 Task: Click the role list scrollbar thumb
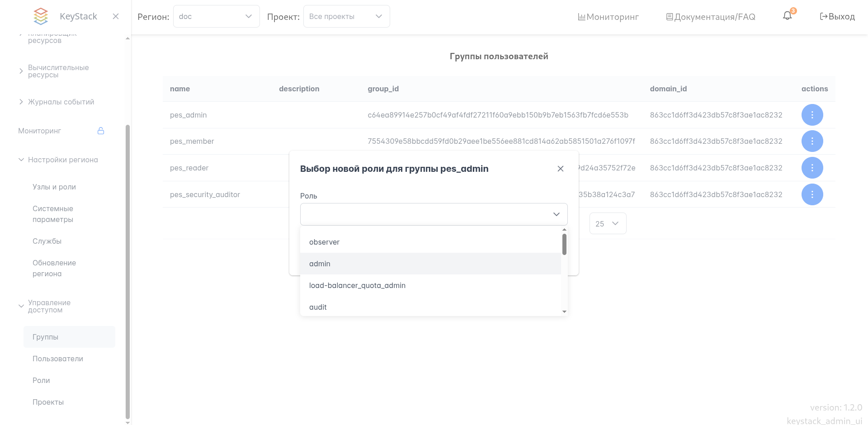click(564, 244)
